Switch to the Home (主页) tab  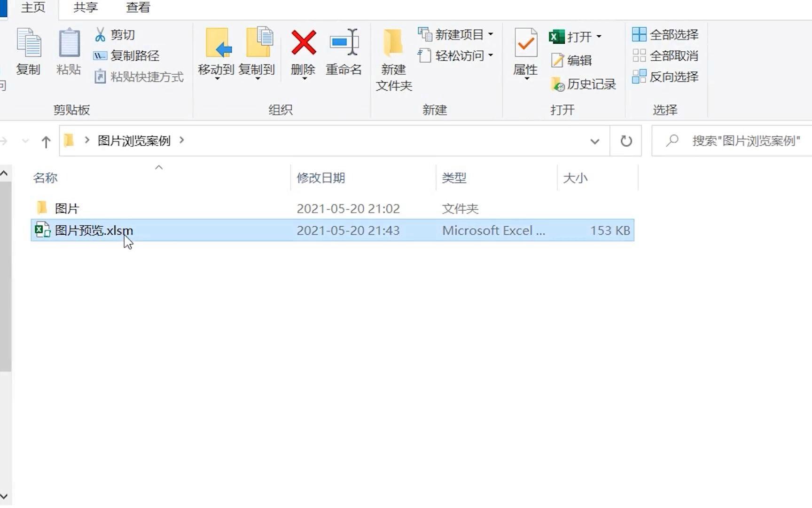[x=33, y=8]
